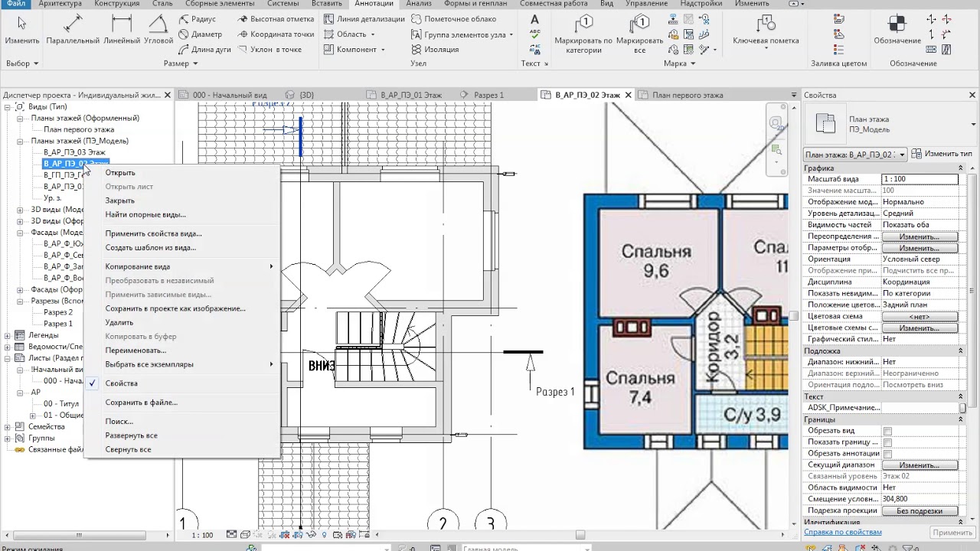Click the <нет> Цветовая схема button
The image size is (980, 551).
click(x=920, y=317)
